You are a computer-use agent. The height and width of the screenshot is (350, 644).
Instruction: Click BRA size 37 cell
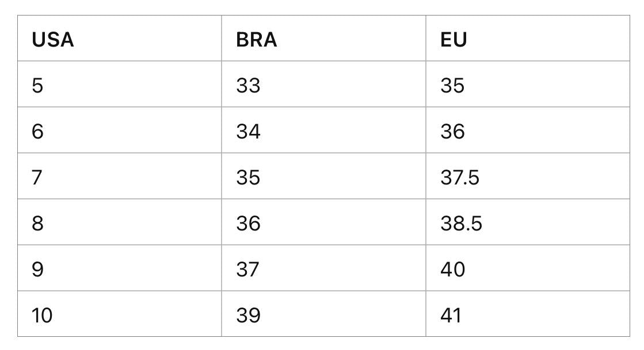(x=248, y=269)
